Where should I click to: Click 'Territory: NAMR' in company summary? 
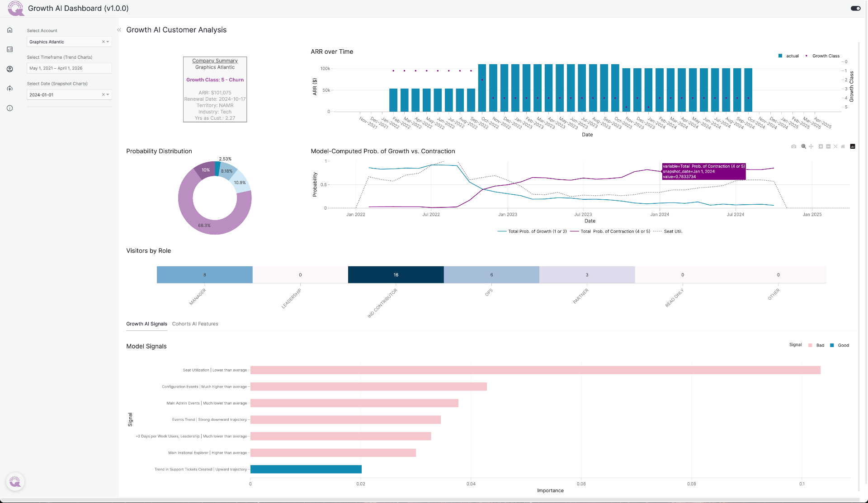point(215,105)
